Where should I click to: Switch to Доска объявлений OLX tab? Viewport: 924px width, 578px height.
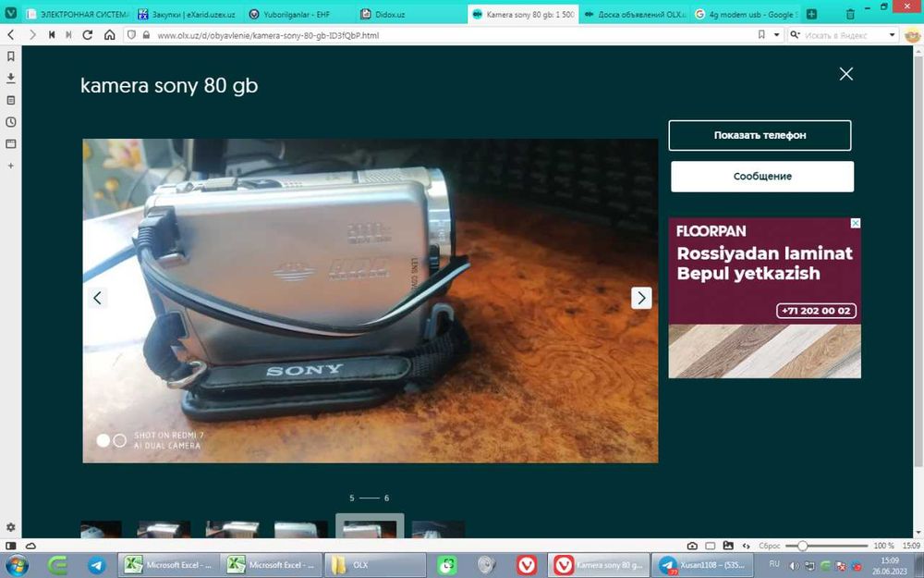pyautogui.click(x=634, y=14)
